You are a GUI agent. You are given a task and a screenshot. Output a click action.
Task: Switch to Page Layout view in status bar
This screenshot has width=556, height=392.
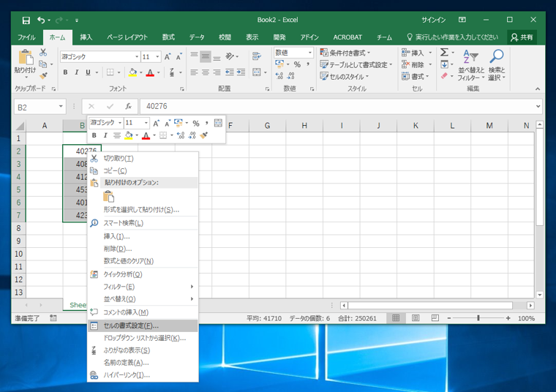coord(416,318)
